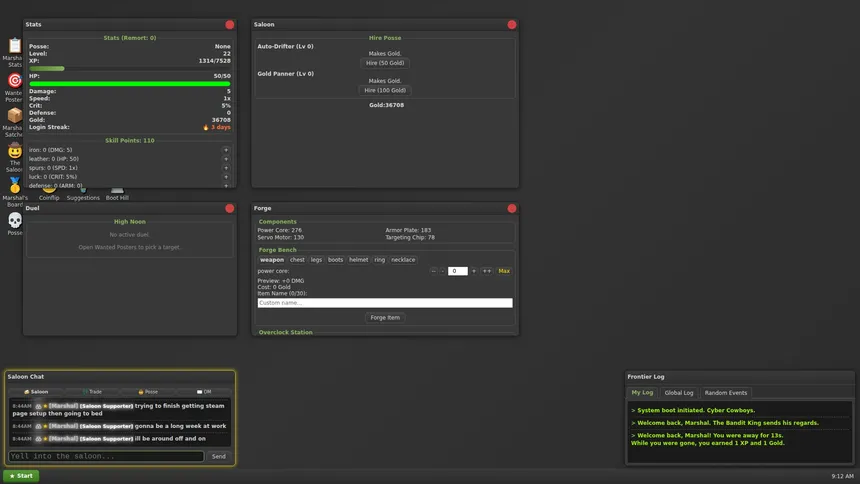Increase power core with ++ button

[x=486, y=271]
